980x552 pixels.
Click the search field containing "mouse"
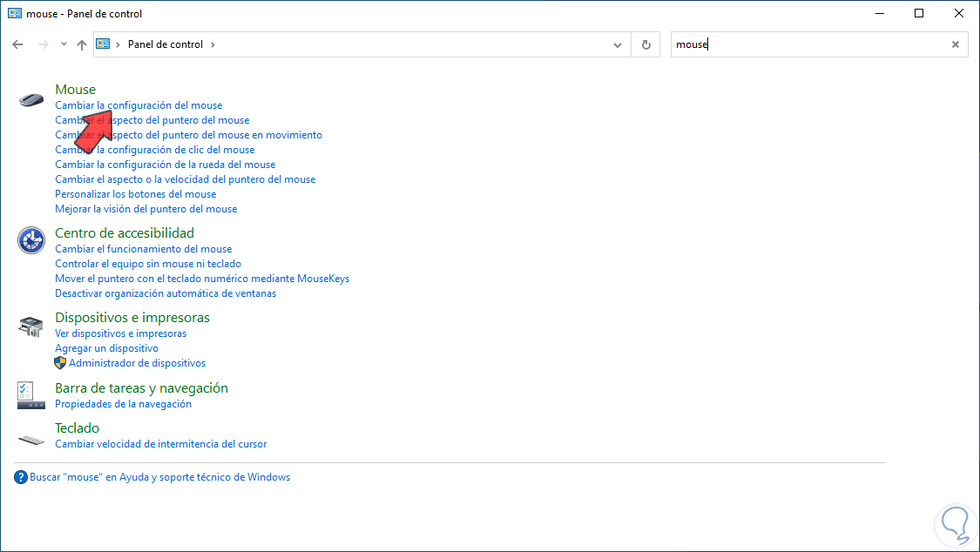810,44
